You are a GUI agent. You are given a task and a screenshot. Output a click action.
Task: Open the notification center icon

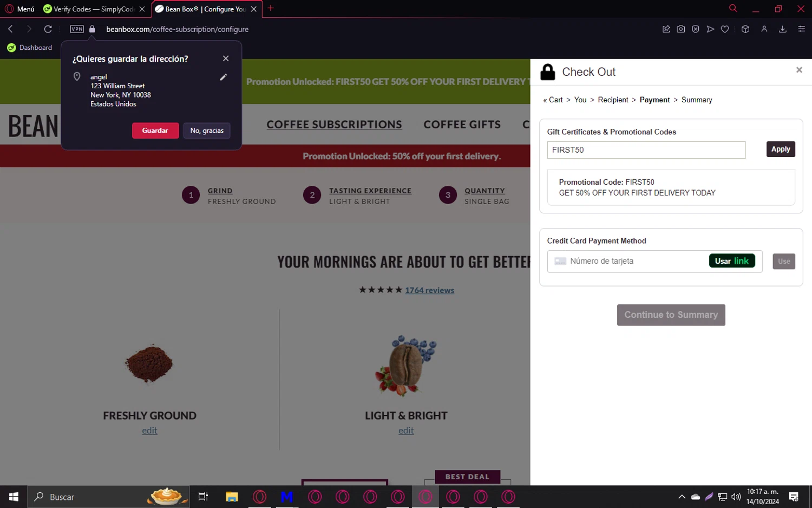click(x=794, y=497)
